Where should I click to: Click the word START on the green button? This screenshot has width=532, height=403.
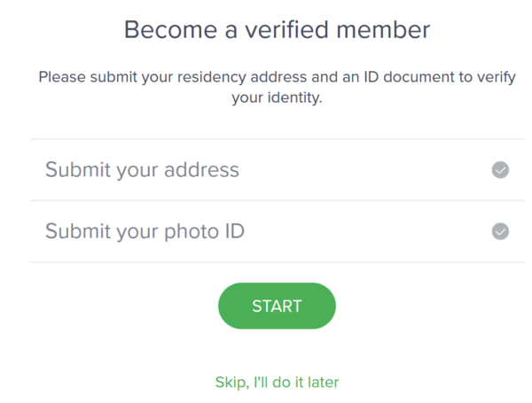point(277,306)
